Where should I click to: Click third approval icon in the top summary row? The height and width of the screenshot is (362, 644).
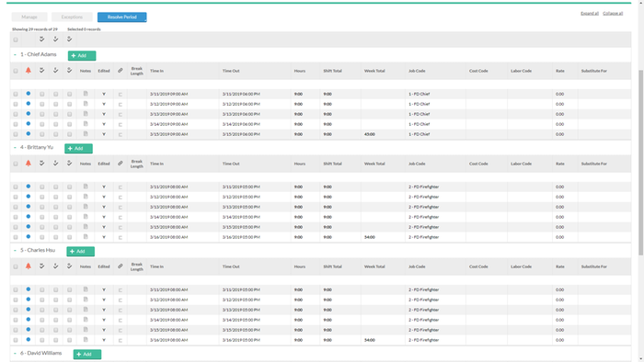(x=69, y=40)
